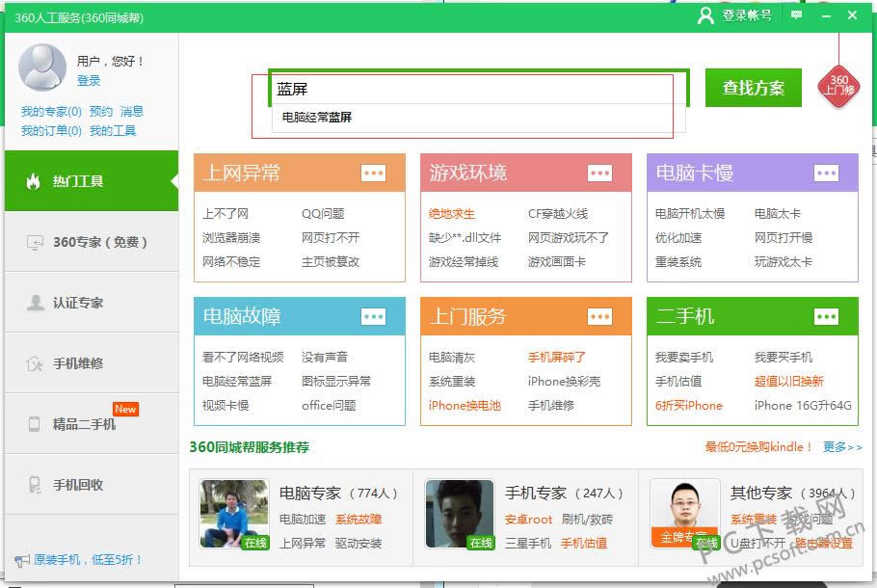
Task: Click the 更多>> link
Action: (x=842, y=447)
